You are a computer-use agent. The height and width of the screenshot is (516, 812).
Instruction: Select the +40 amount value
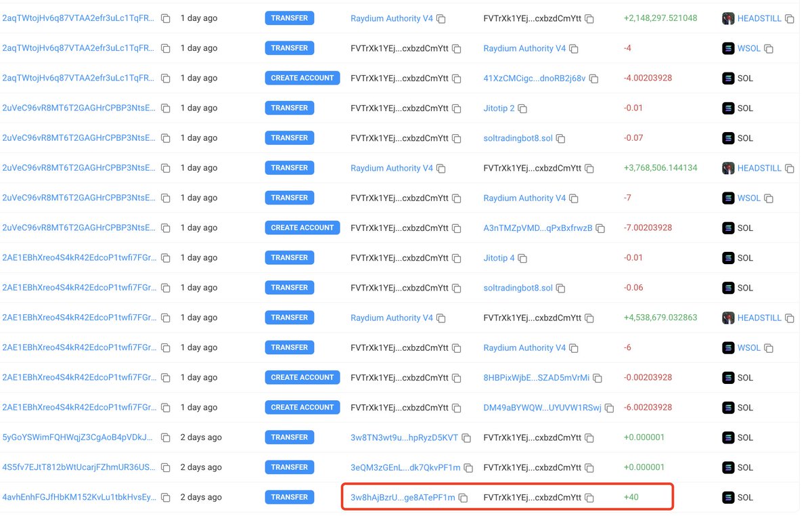(x=631, y=497)
